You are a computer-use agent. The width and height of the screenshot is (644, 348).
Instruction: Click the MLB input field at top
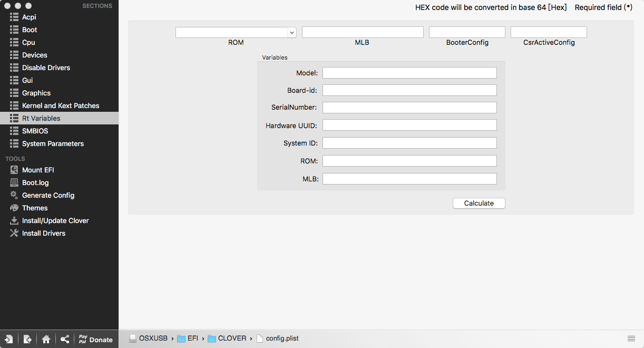(363, 33)
